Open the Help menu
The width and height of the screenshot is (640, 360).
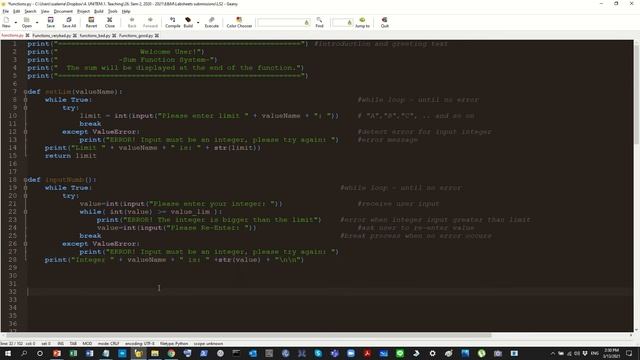(126, 11)
